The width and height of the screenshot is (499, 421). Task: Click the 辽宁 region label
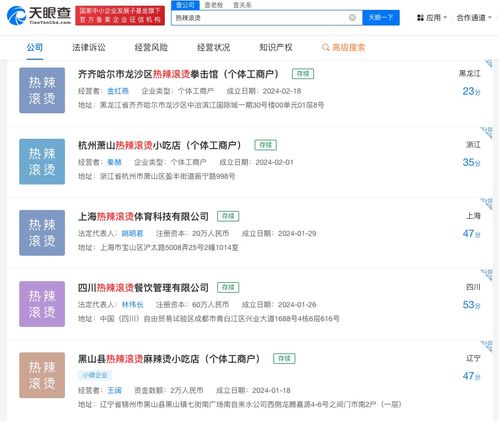(473, 358)
